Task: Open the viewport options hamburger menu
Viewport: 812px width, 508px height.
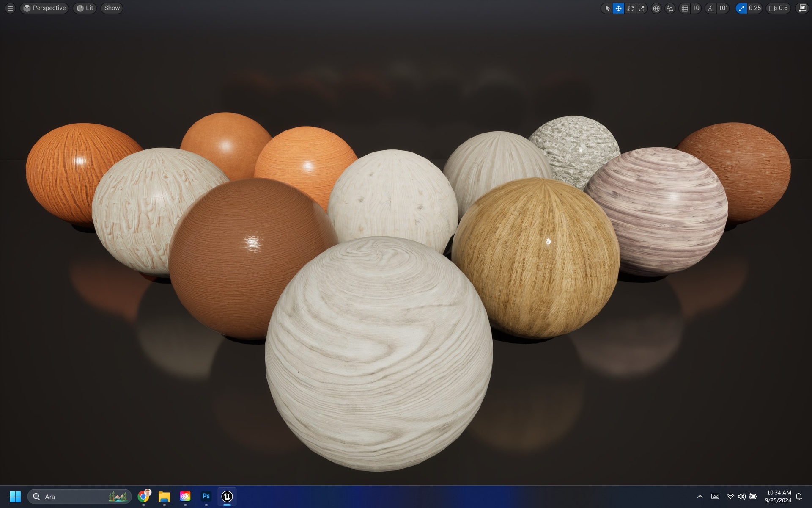Action: pos(10,8)
